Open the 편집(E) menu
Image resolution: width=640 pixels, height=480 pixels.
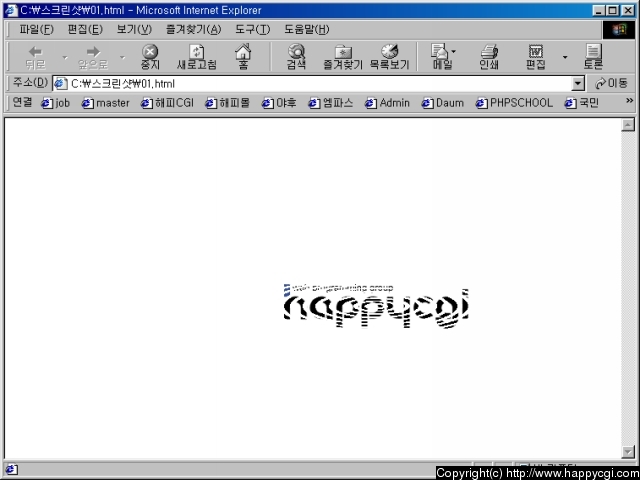point(85,30)
